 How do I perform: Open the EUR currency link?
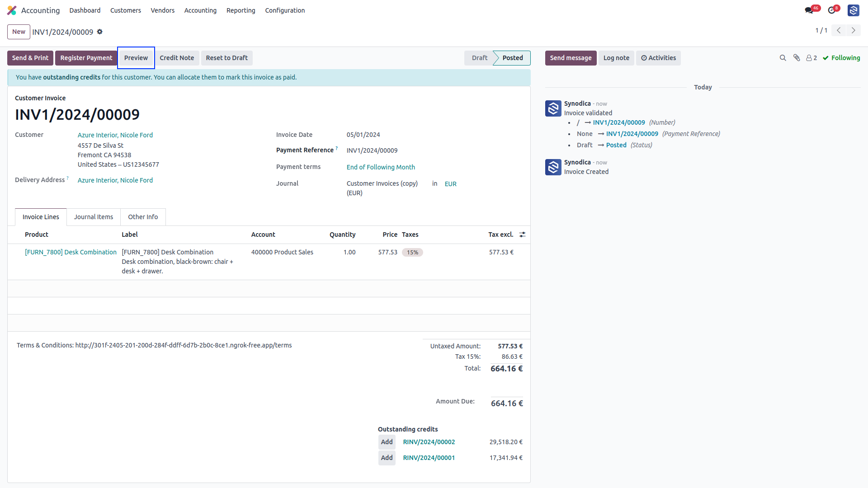pos(451,184)
